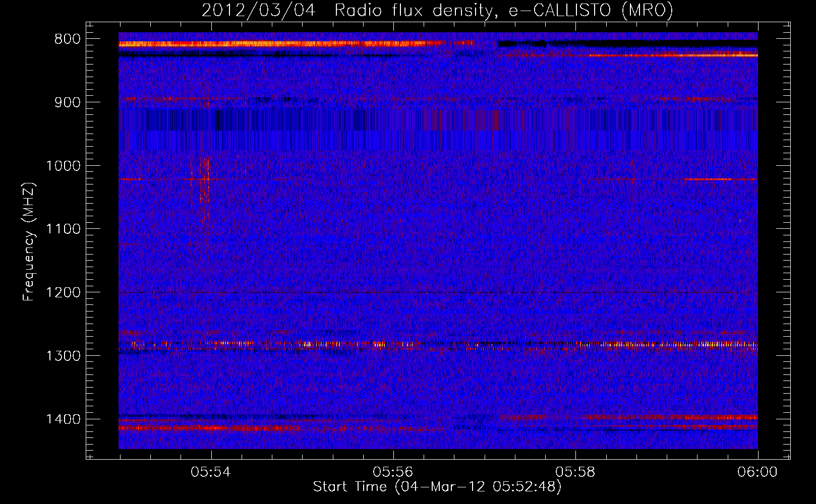Click the 1200 frequency axis label
The image size is (816, 504).
coord(63,293)
